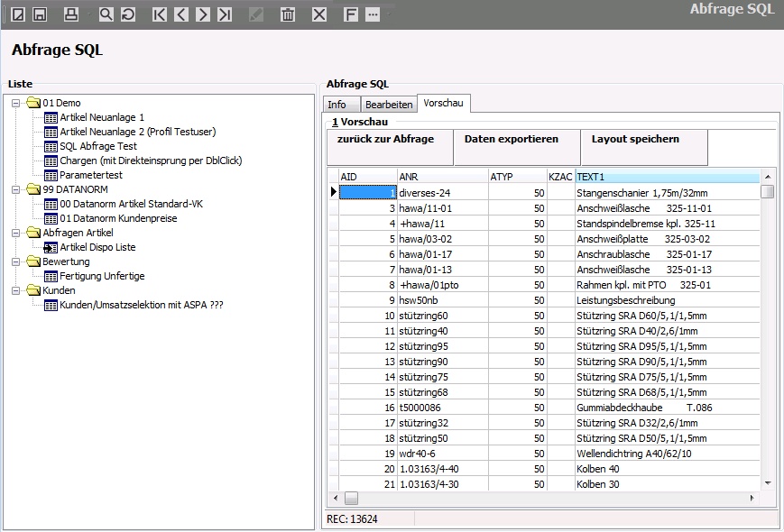
Task: Click the 99 DATANORM folder icon
Action: 33,189
